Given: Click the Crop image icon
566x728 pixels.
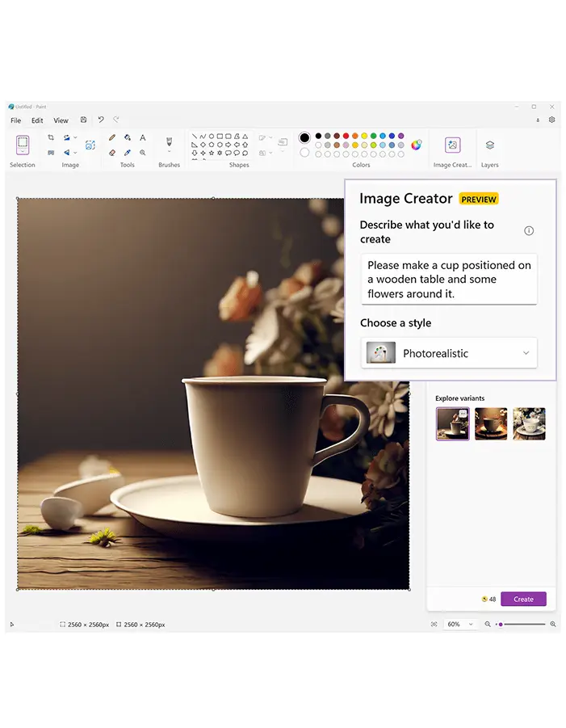Looking at the screenshot, I should coord(51,138).
